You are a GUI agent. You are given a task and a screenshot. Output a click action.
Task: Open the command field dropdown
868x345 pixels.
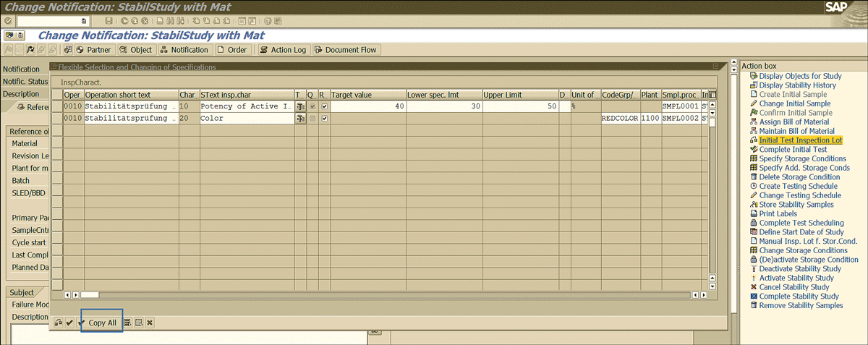pyautogui.click(x=84, y=21)
